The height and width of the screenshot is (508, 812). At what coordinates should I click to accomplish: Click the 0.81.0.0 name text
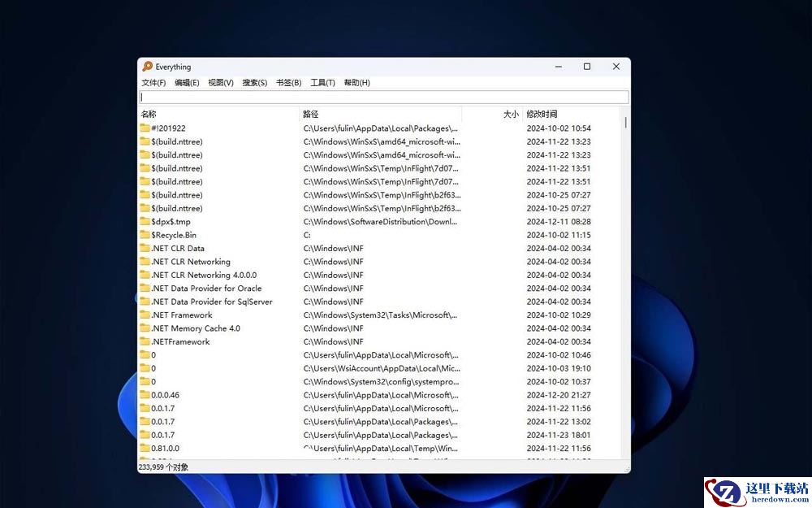[165, 449]
